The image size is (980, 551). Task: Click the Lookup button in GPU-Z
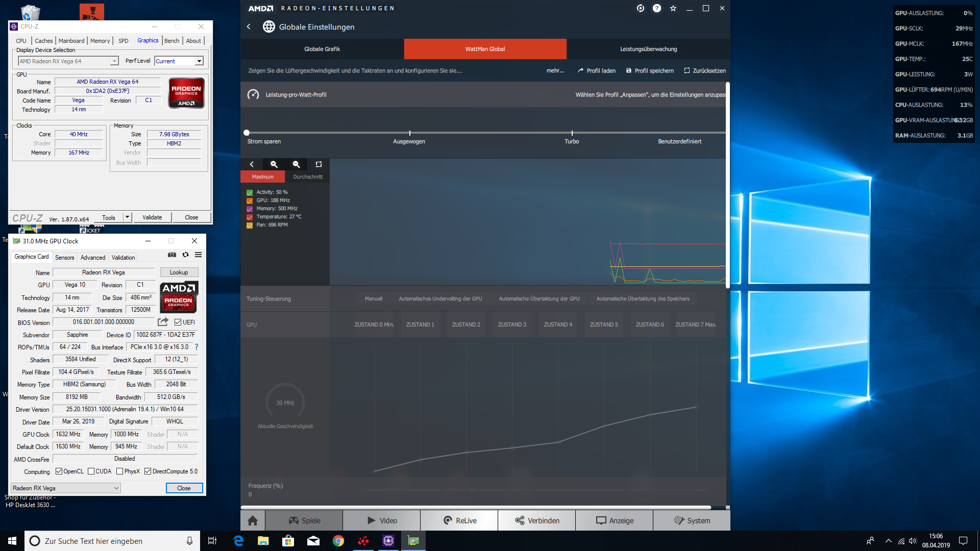(x=179, y=272)
